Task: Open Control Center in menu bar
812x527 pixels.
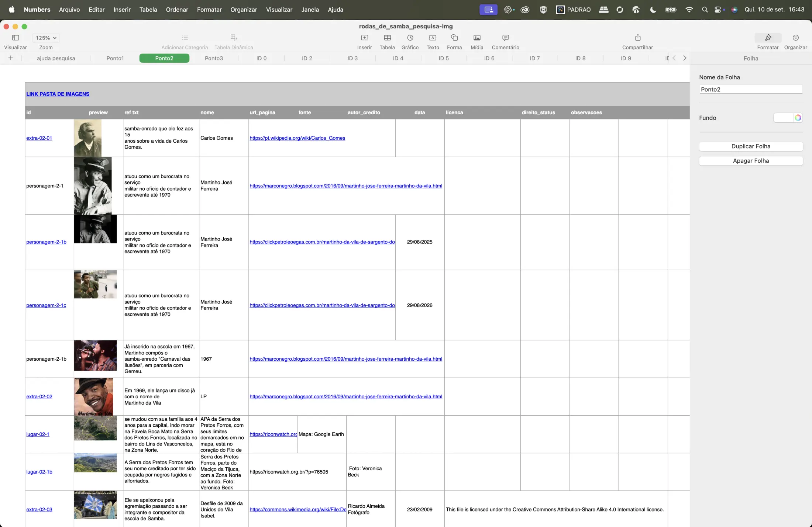Action: coord(718,10)
